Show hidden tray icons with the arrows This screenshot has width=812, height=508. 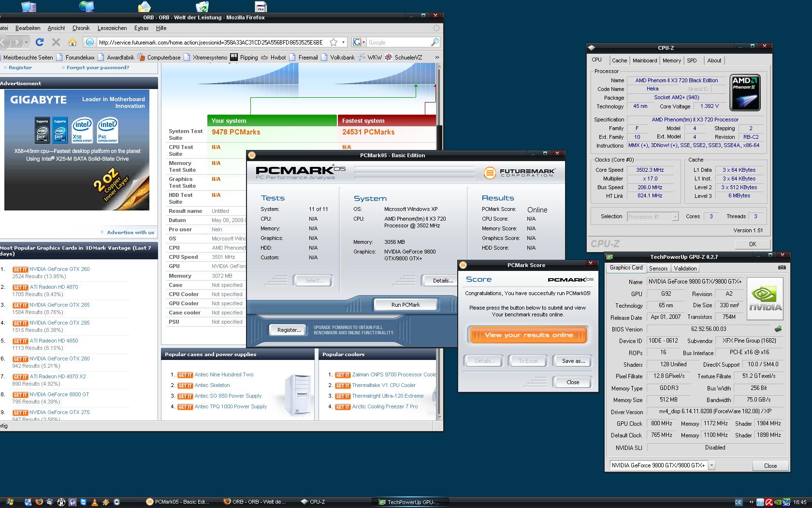[751, 502]
